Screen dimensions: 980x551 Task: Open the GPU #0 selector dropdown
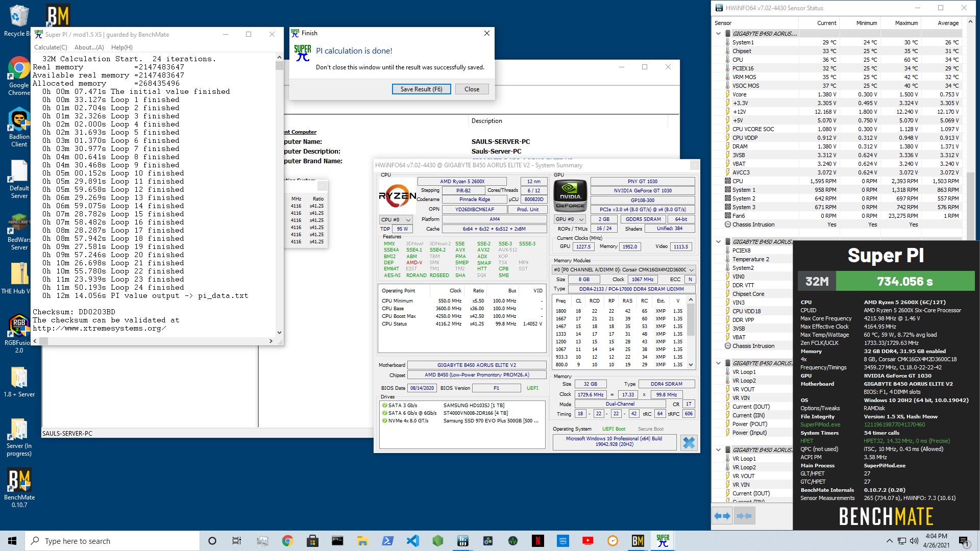569,219
